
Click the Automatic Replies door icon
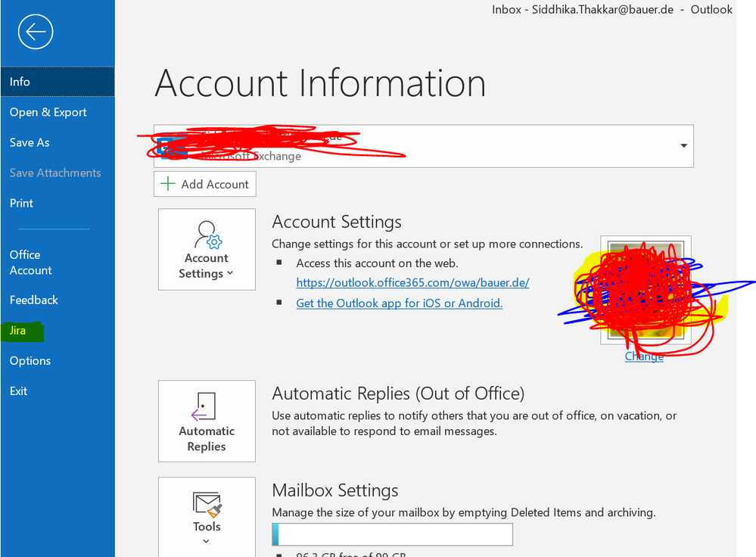click(x=204, y=406)
